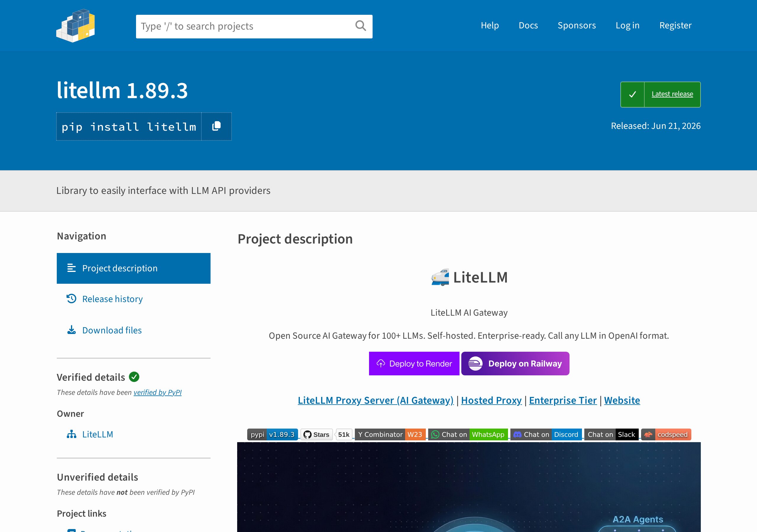Open the LiteLLM Proxy Server (AI Gateway) link
The width and height of the screenshot is (757, 532).
[x=376, y=400]
